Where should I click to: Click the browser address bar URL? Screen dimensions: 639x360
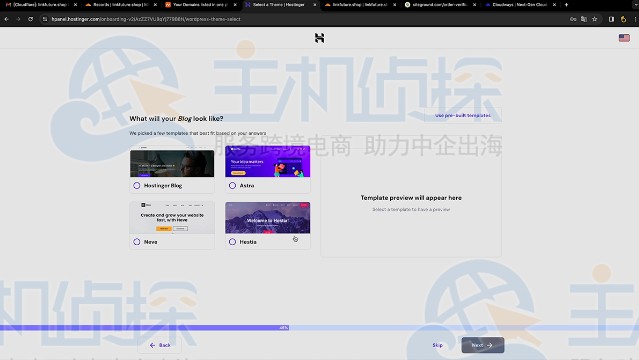click(x=146, y=19)
